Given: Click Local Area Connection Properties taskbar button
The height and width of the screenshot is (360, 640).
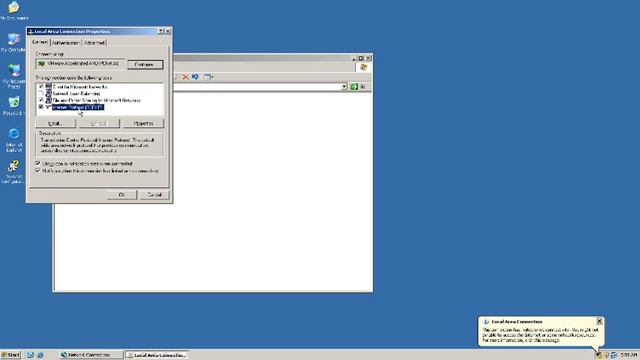Looking at the screenshot, I should [157, 355].
